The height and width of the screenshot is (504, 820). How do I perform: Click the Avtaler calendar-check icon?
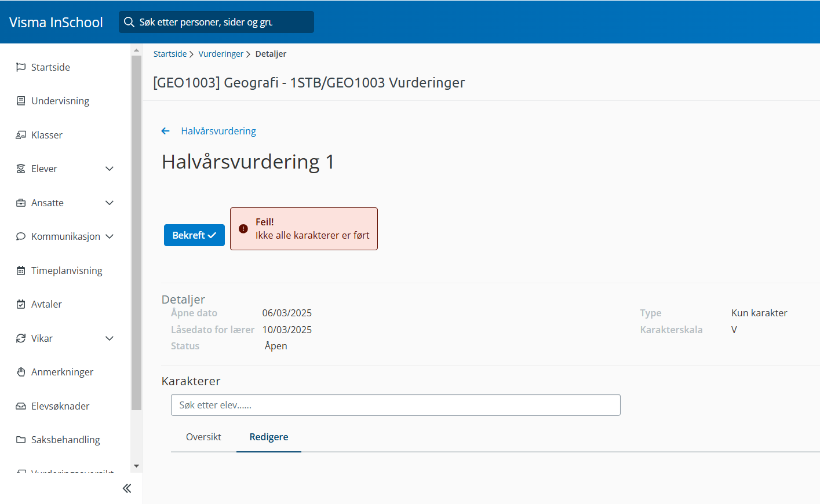click(x=21, y=304)
